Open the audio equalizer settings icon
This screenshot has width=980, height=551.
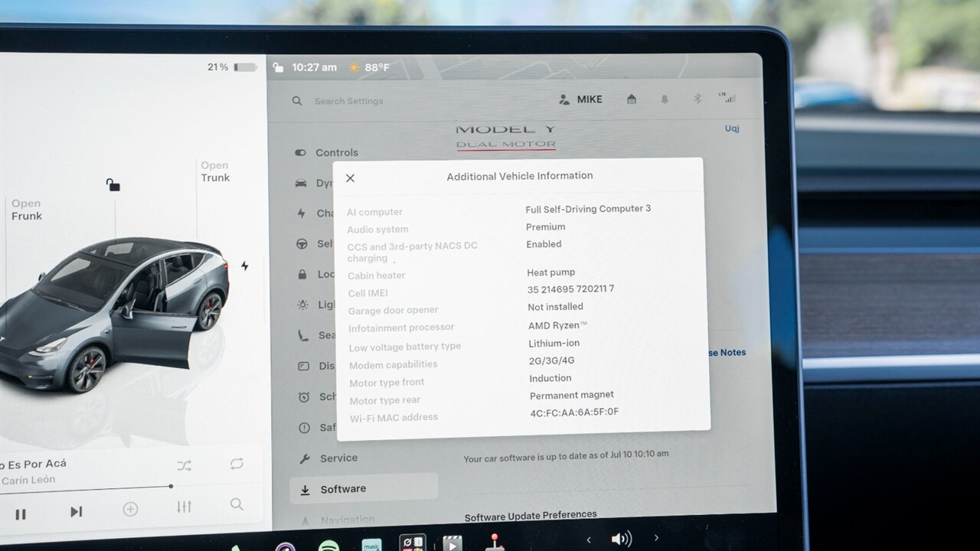point(184,507)
